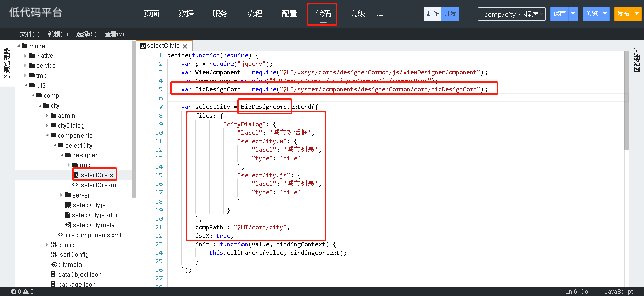
Task: Open selectCity.js file in designer folder
Action: [96, 175]
